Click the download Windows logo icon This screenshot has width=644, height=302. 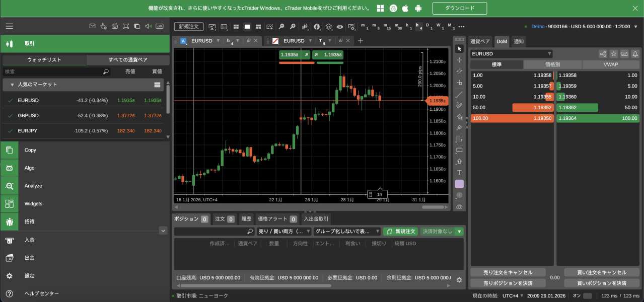click(x=381, y=8)
